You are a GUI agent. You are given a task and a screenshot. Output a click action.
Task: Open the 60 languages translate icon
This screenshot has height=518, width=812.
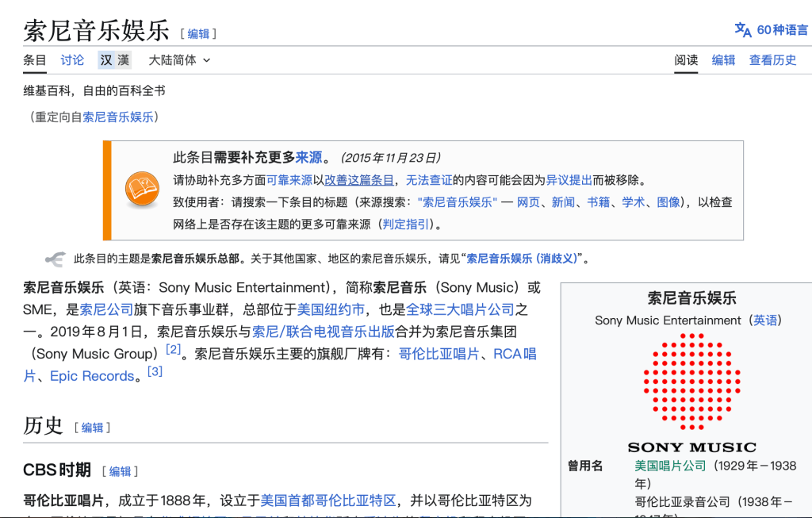(742, 30)
